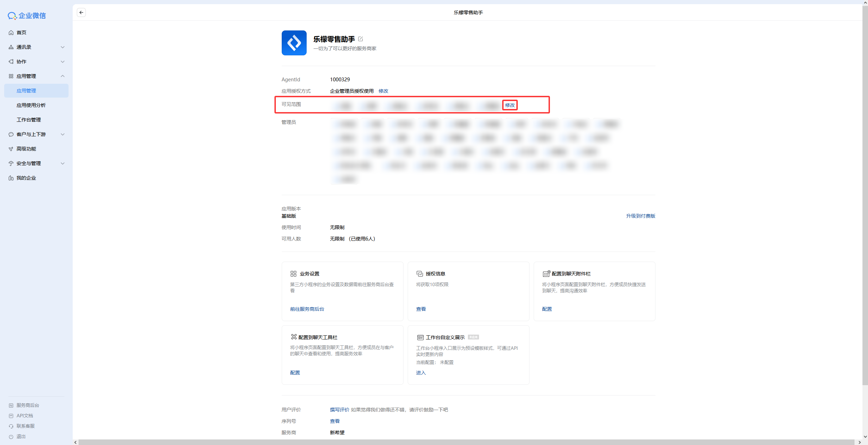Click the 服务商后台 footer link
Image resolution: width=868 pixels, height=445 pixels.
[x=28, y=405]
